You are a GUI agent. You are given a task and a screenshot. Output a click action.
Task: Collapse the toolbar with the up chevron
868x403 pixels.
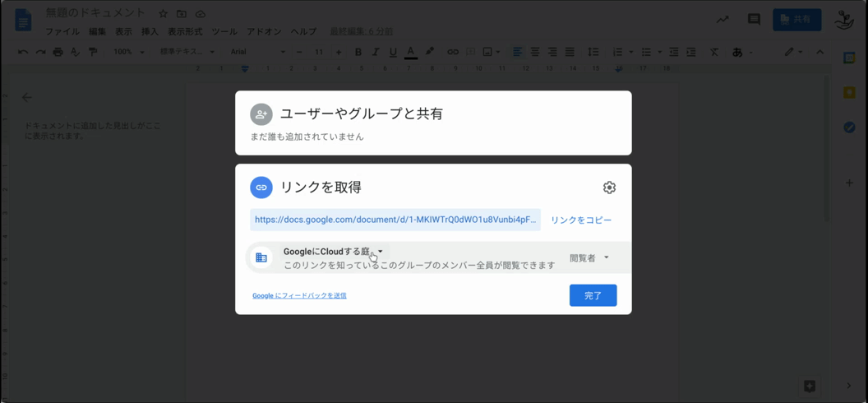click(x=820, y=52)
